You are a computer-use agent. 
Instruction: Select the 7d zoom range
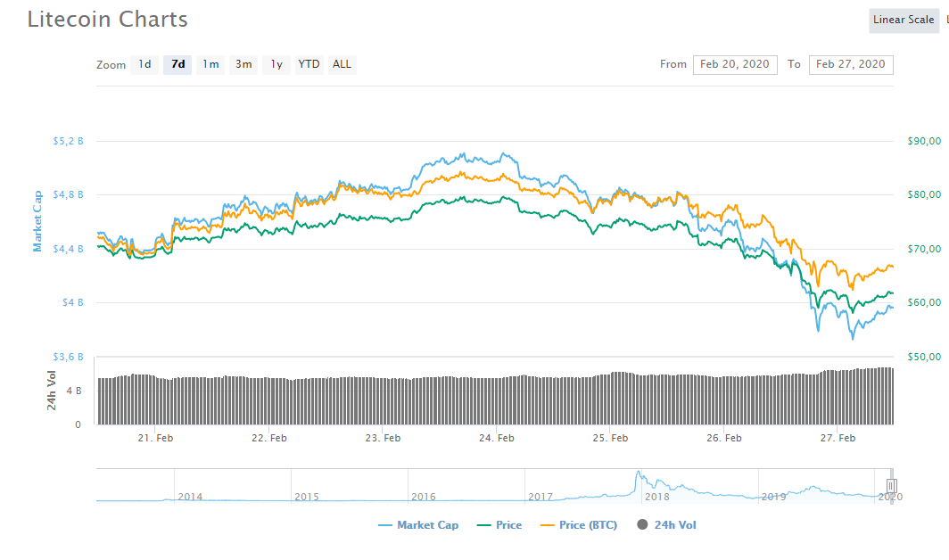point(178,64)
